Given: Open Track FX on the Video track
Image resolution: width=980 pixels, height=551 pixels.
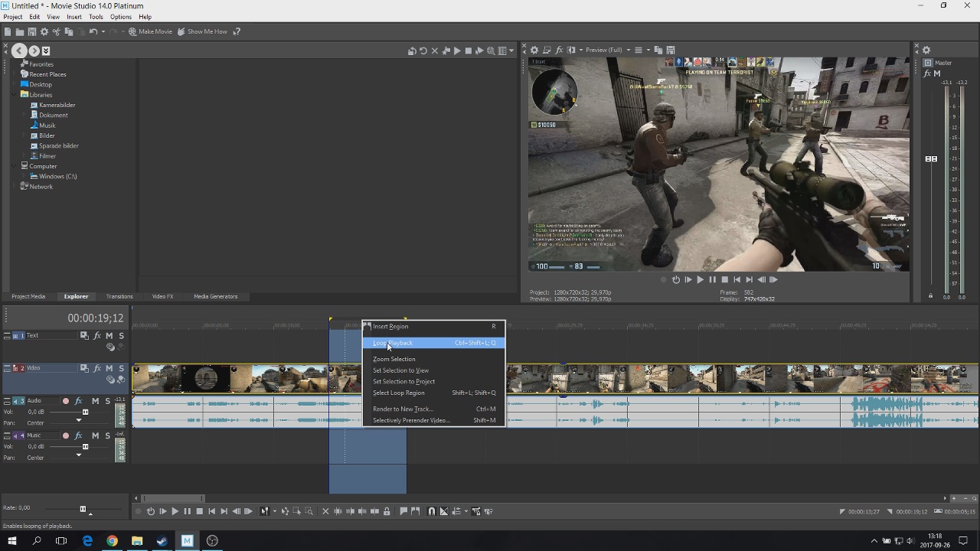Looking at the screenshot, I should [96, 368].
